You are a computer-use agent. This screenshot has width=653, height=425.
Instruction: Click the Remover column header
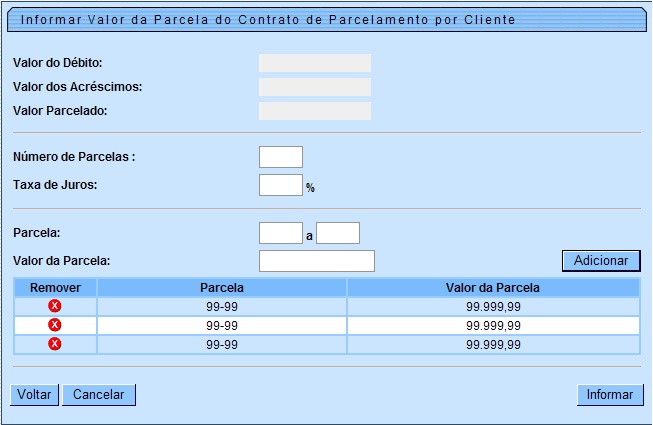point(55,288)
